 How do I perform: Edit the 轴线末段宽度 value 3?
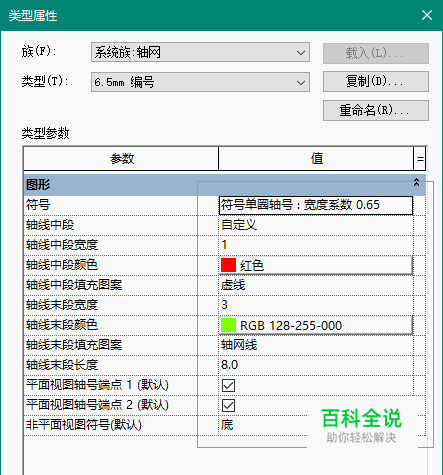pos(316,305)
